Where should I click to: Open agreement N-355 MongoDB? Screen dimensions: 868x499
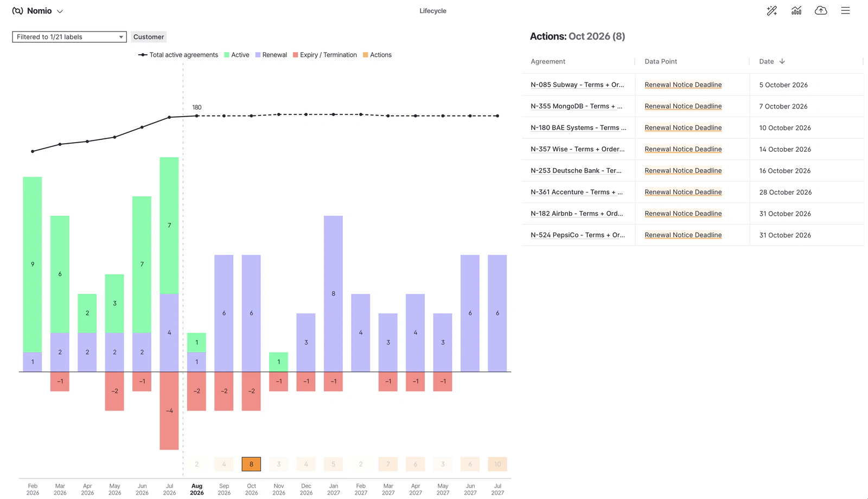(x=577, y=106)
